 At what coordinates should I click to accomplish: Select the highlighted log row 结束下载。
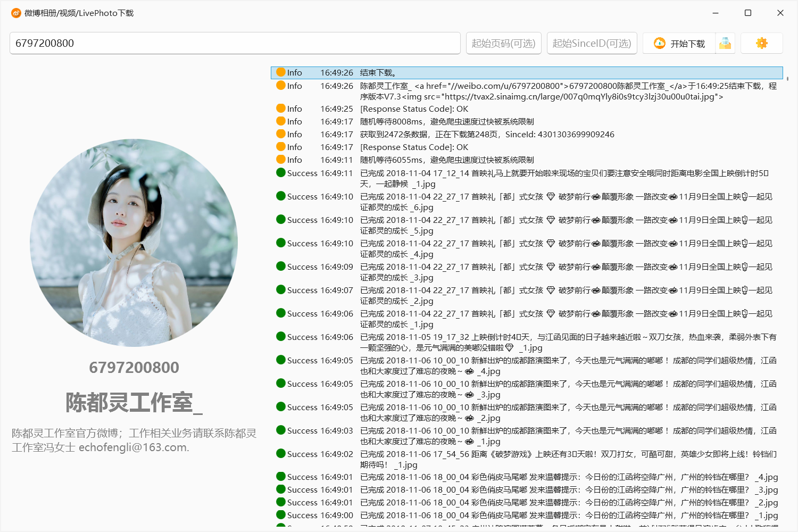(527, 72)
